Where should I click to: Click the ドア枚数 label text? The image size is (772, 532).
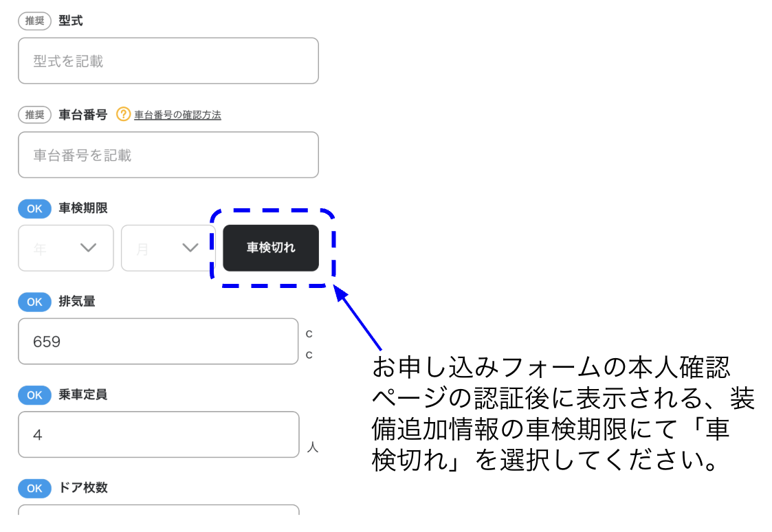pos(82,488)
